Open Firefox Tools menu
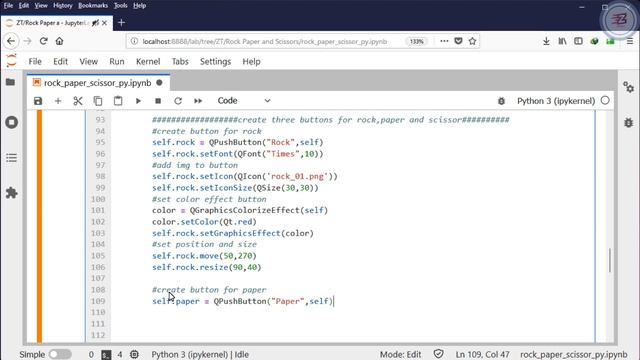The image size is (640, 360). click(120, 6)
